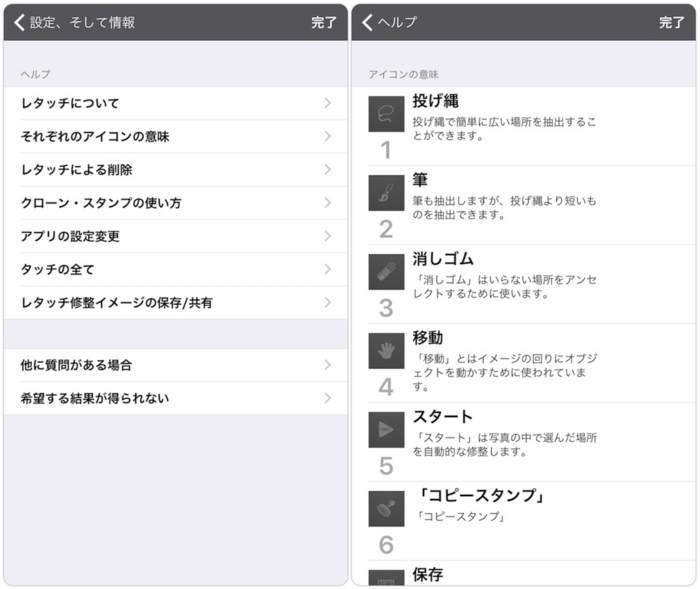Tap the コピースタンプ stamp icon
The width and height of the screenshot is (700, 589).
(386, 509)
